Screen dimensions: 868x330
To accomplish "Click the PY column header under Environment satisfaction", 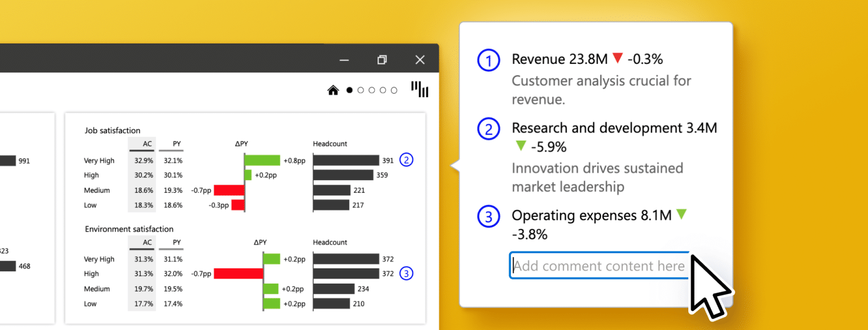I will click(177, 242).
